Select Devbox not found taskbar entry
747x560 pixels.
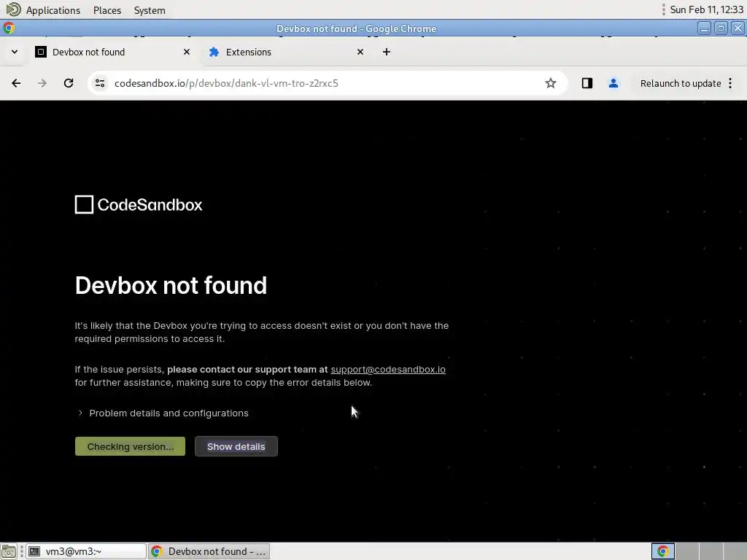(209, 551)
